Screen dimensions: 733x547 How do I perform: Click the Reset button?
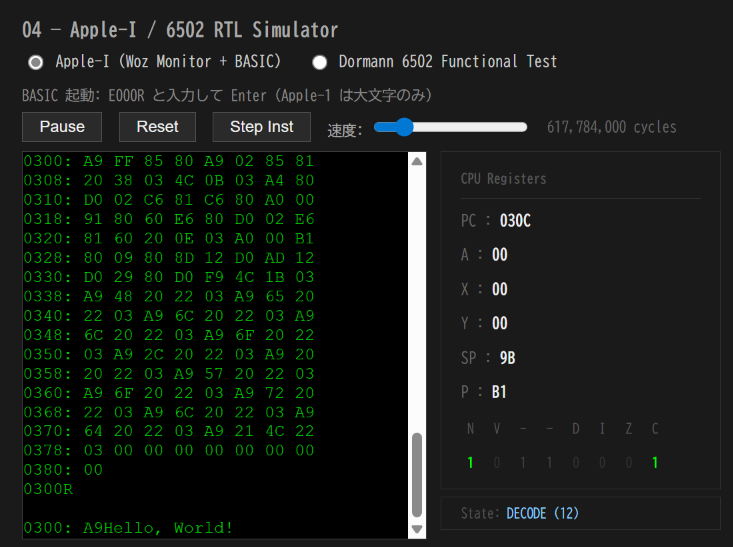[157, 127]
